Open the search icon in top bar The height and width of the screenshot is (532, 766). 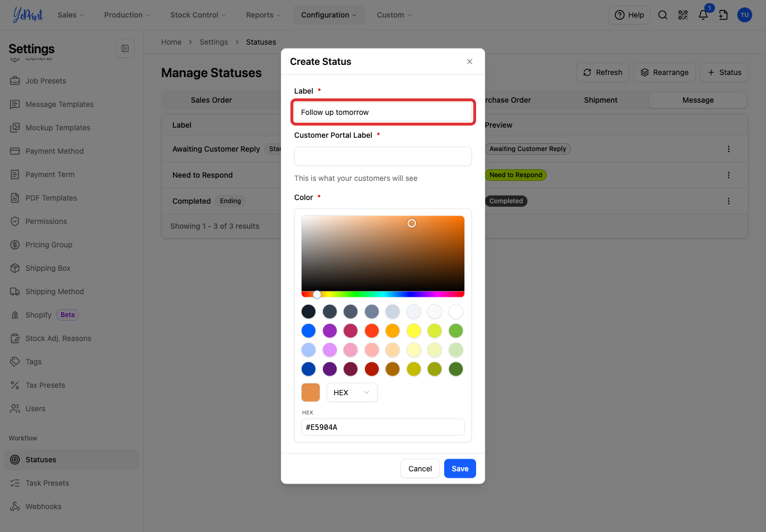(663, 15)
